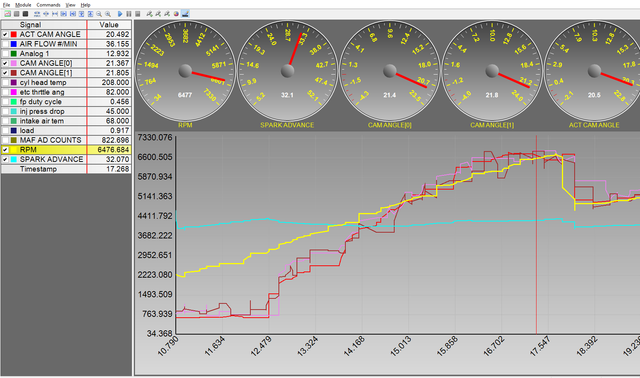The image size is (640, 378).
Task: Enable the AIR FLOW #/MIN signal checkbox
Action: (5, 44)
